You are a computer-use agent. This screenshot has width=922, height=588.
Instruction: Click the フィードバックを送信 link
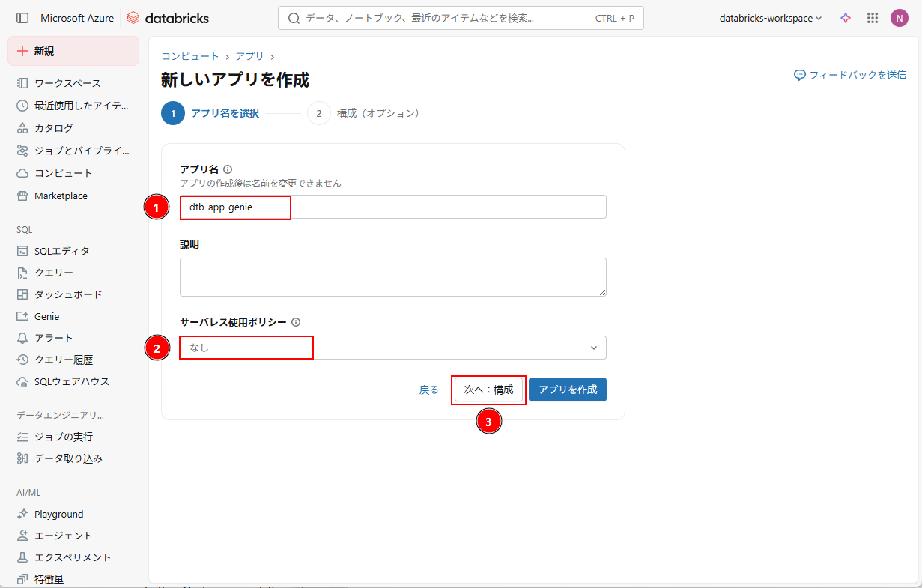coord(850,75)
